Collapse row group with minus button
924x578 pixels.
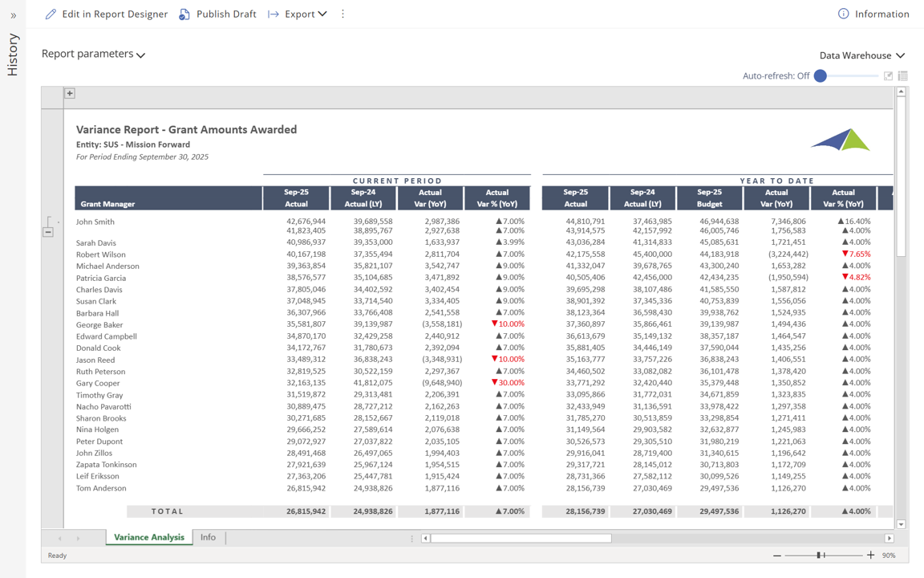48,232
